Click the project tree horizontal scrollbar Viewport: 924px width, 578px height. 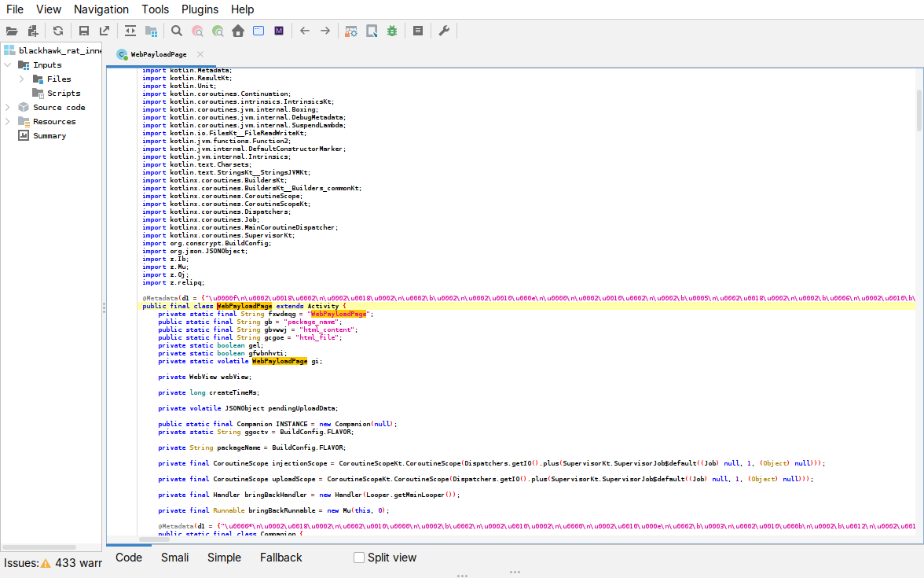point(39,547)
